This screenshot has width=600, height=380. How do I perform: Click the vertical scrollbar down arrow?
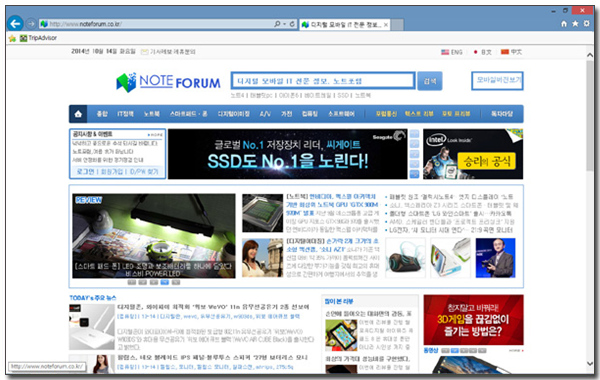click(x=590, y=364)
